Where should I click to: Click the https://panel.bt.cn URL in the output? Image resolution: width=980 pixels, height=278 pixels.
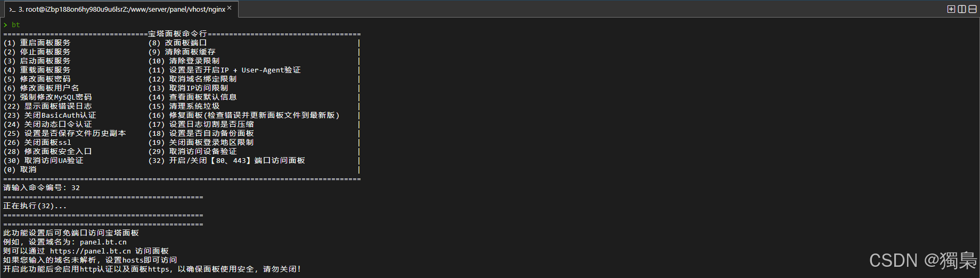point(90,251)
